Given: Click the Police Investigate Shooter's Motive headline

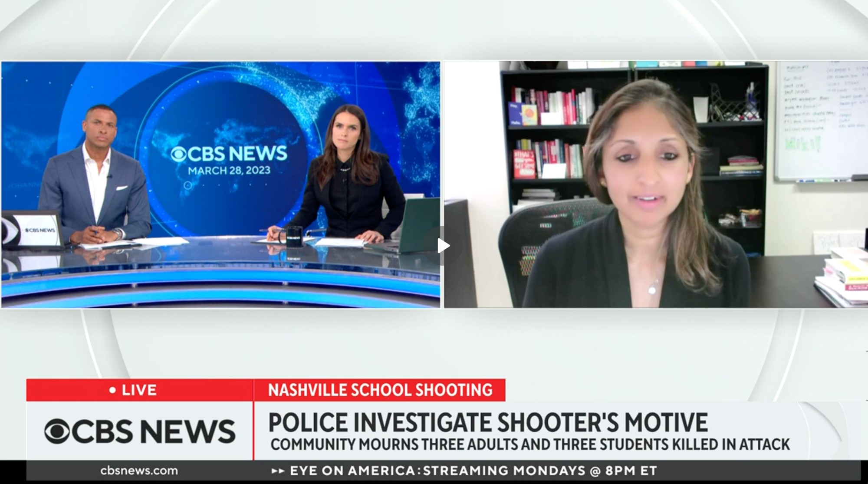Looking at the screenshot, I should click(488, 422).
